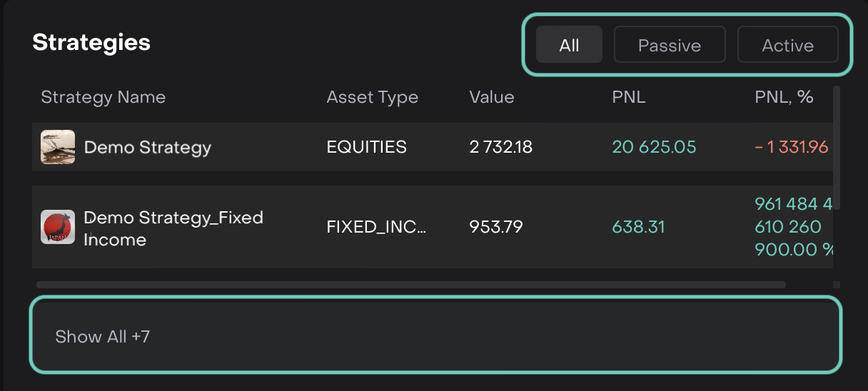The height and width of the screenshot is (391, 868).
Task: Switch to the Passive strategies filter
Action: (x=670, y=45)
